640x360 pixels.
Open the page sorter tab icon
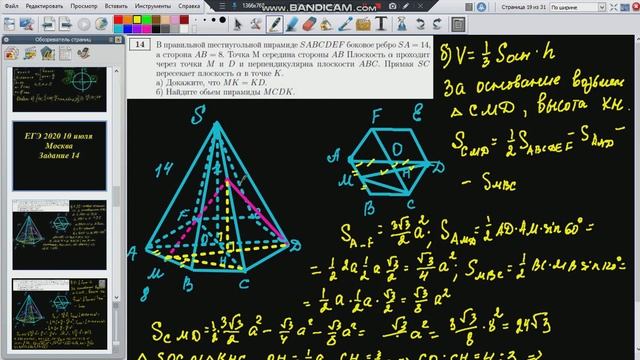(11, 53)
